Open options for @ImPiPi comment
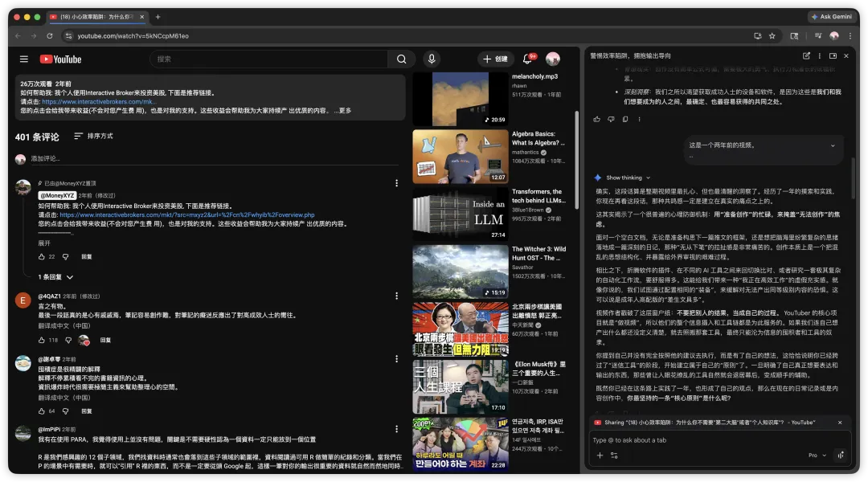The height and width of the screenshot is (482, 868). [396, 429]
